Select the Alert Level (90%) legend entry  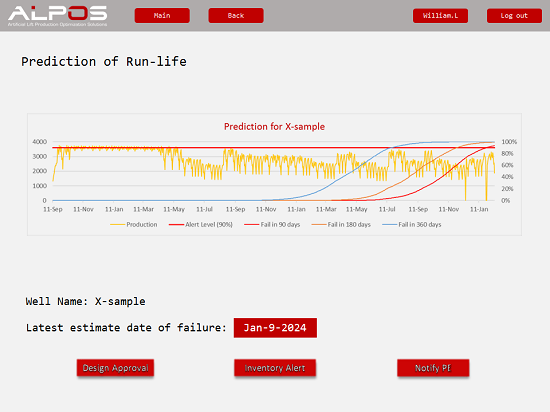tap(201, 224)
